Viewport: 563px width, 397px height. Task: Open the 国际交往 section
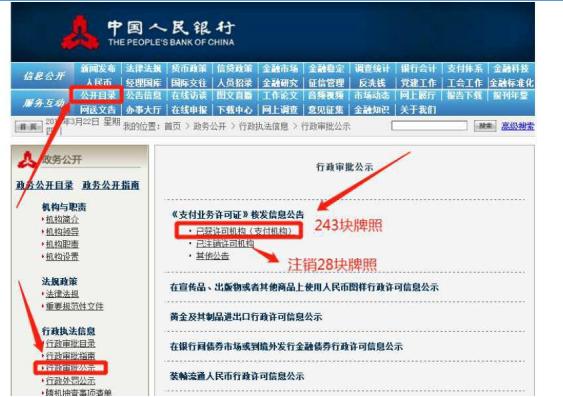point(189,83)
